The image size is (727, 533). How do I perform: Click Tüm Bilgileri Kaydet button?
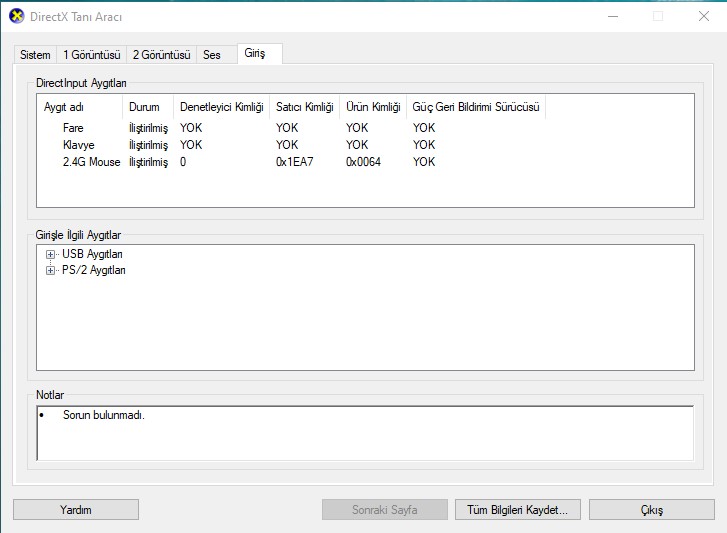[x=517, y=510]
